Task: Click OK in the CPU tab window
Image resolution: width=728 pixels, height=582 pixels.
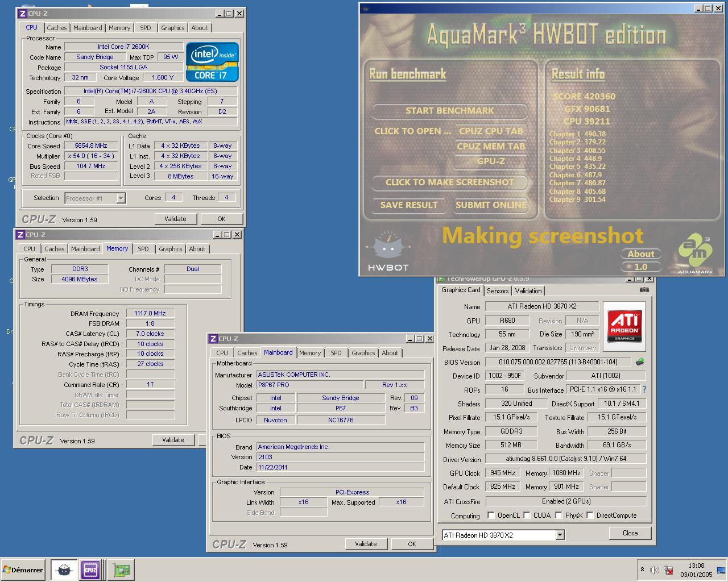Action: coord(221,219)
